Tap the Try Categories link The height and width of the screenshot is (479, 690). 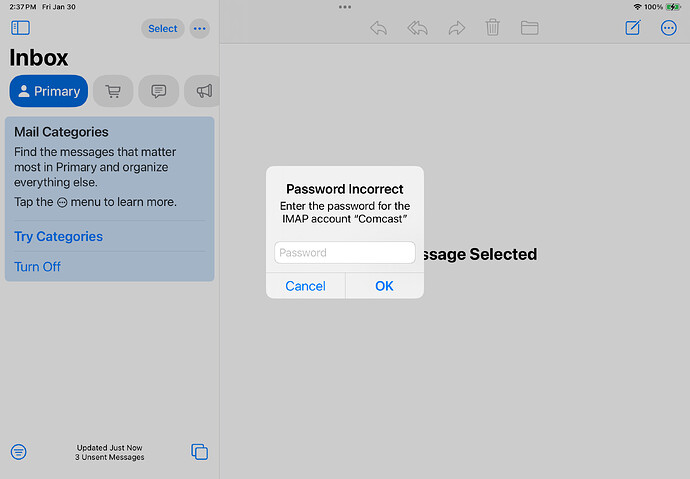point(59,237)
